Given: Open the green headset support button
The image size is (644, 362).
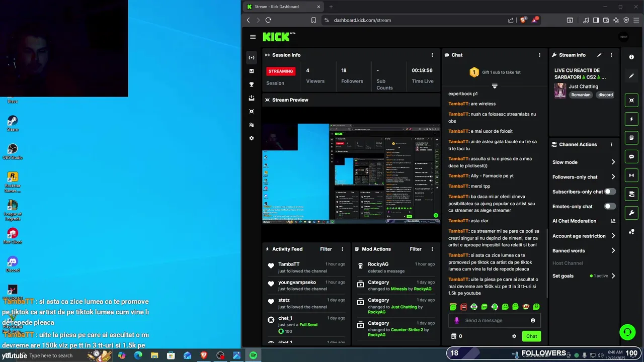Looking at the screenshot, I should pos(627,332).
